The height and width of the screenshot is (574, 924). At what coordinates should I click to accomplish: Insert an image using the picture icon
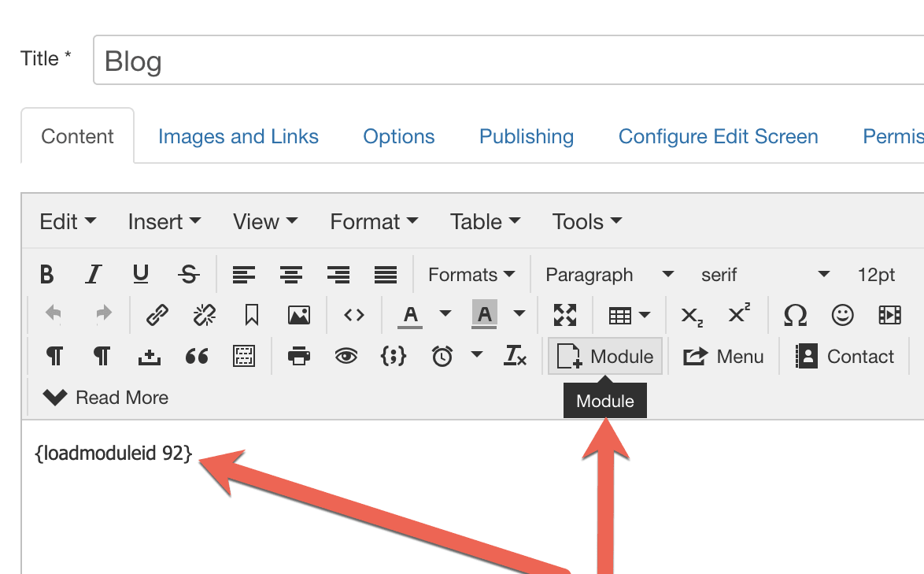tap(298, 316)
